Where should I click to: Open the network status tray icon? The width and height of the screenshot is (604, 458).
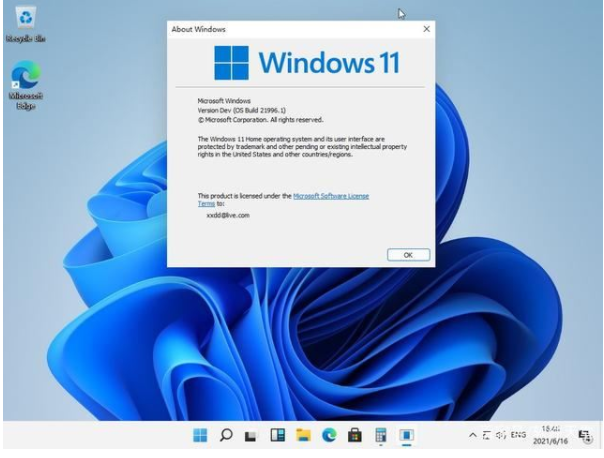487,435
